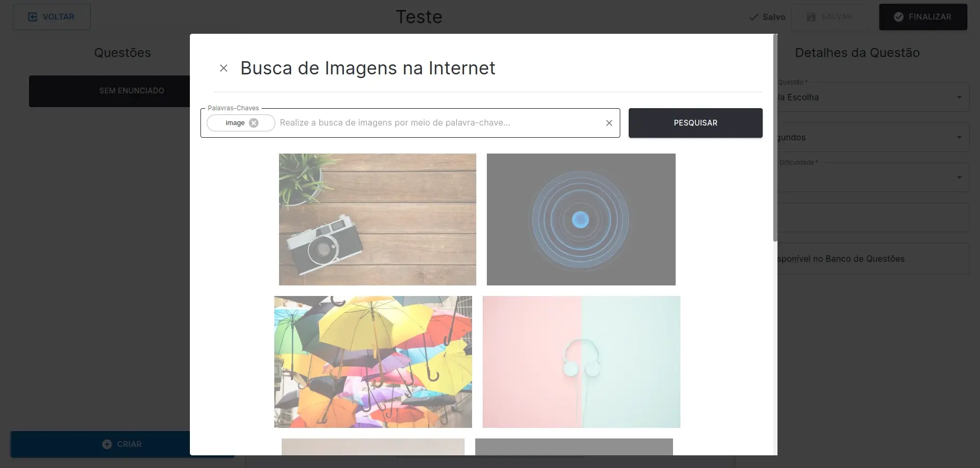Click the PESQUISAR button
The height and width of the screenshot is (468, 980).
[x=695, y=123]
